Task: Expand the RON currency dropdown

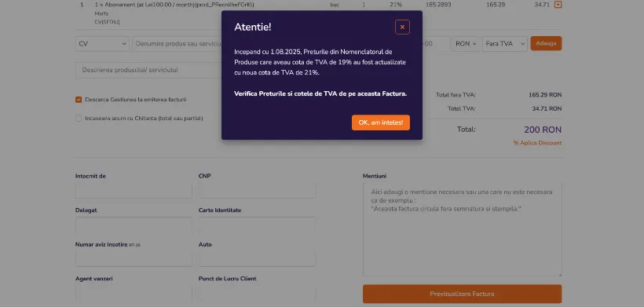Action: (x=466, y=43)
